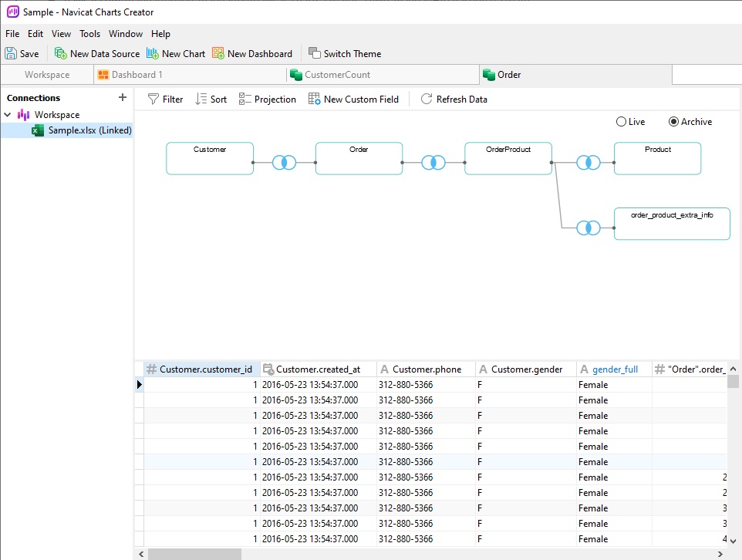
Task: Click the Save toolbar icon
Action: (x=11, y=53)
